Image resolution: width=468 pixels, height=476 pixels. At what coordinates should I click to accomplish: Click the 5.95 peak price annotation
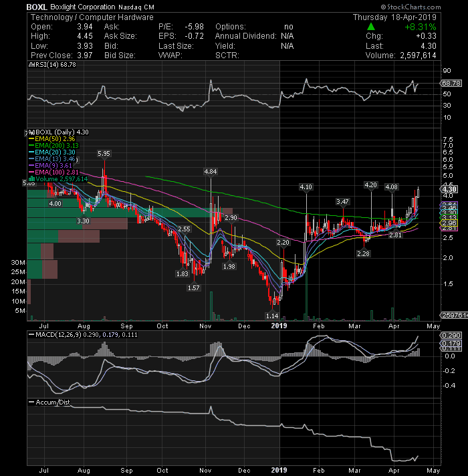click(104, 154)
